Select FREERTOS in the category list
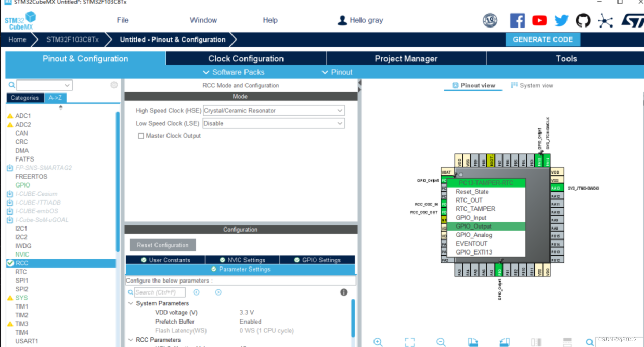This screenshot has width=644, height=347. point(31,177)
